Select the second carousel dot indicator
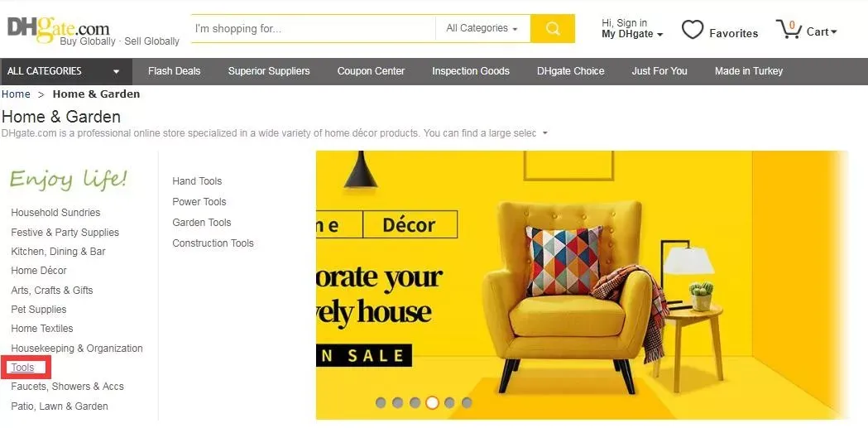 point(397,402)
